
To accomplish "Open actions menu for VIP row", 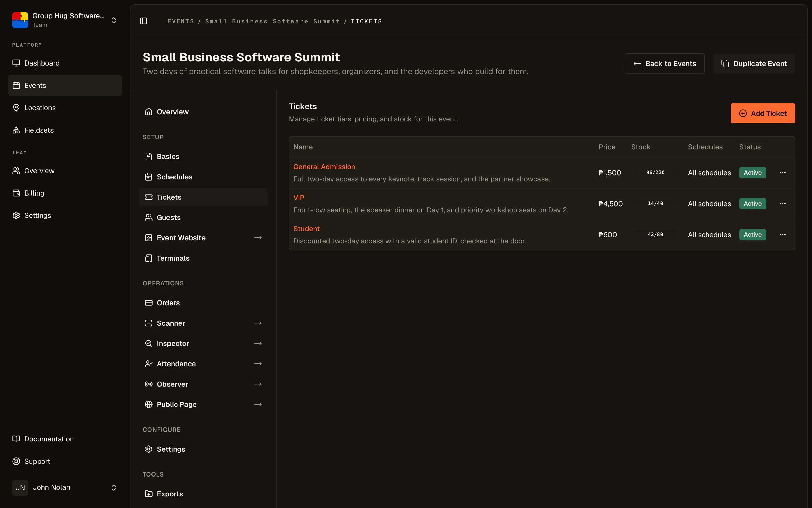I will pos(783,204).
